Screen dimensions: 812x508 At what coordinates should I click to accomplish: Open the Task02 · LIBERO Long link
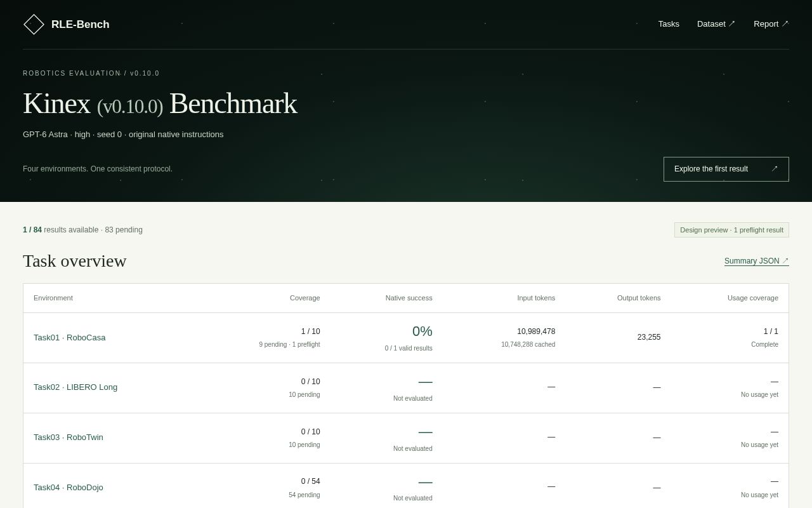(75, 387)
